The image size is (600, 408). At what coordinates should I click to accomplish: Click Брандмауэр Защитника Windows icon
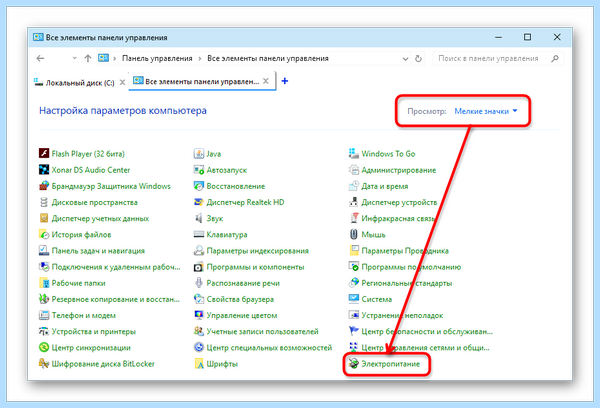44,186
